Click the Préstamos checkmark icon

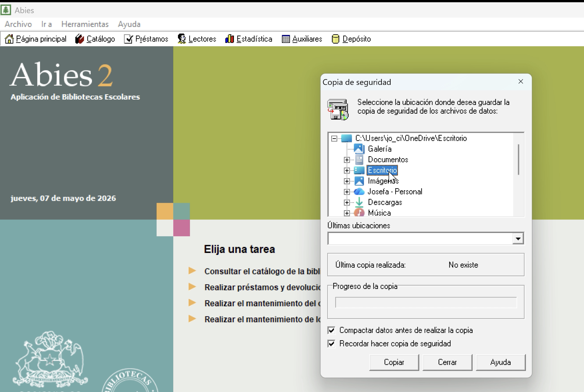[128, 39]
